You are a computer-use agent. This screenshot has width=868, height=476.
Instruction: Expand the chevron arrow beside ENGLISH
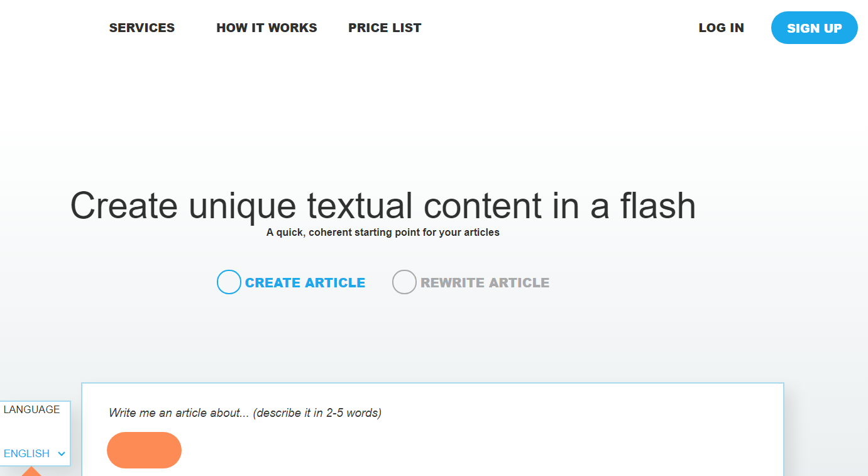click(62, 454)
